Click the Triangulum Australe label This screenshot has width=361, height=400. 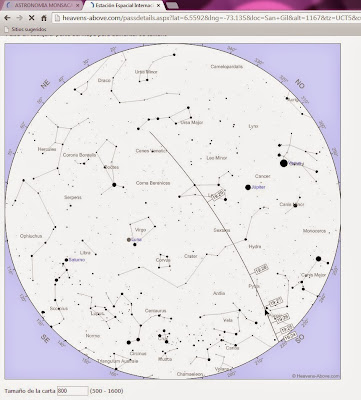[x=118, y=361]
